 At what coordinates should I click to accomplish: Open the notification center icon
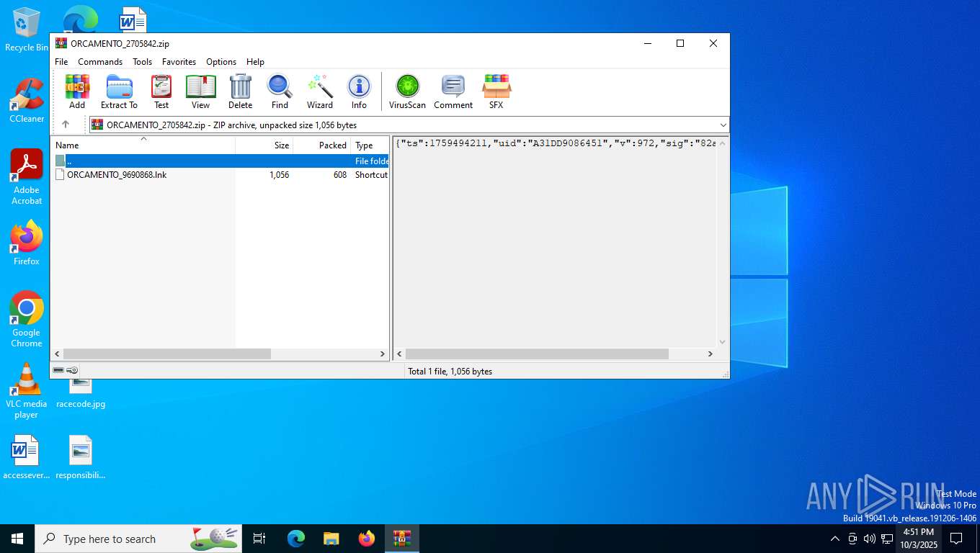tap(956, 539)
